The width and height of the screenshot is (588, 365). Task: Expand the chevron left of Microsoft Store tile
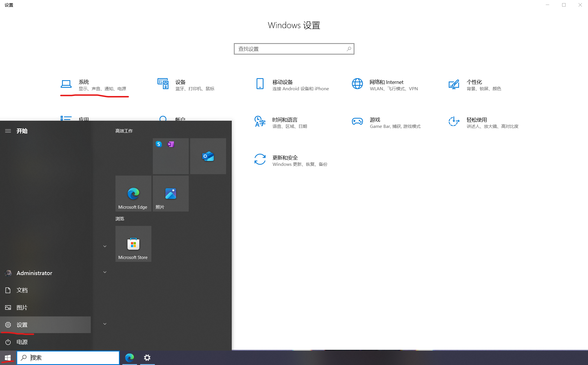click(x=105, y=246)
